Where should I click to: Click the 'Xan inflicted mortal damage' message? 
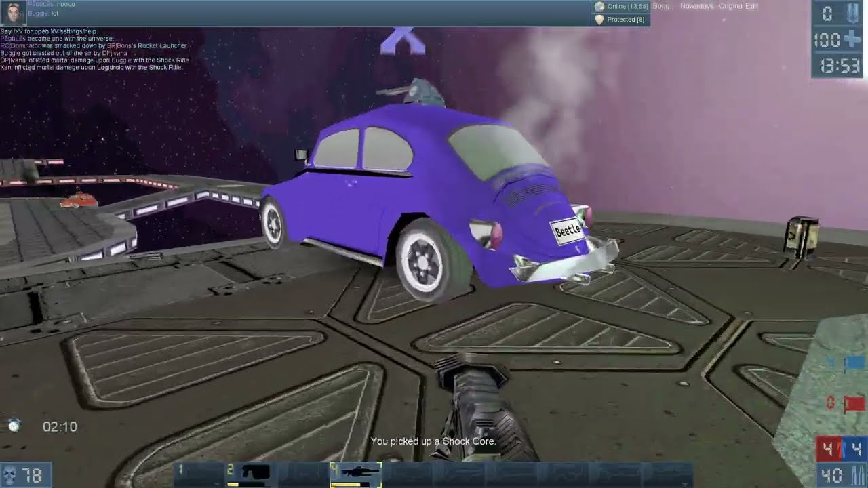coord(91,67)
